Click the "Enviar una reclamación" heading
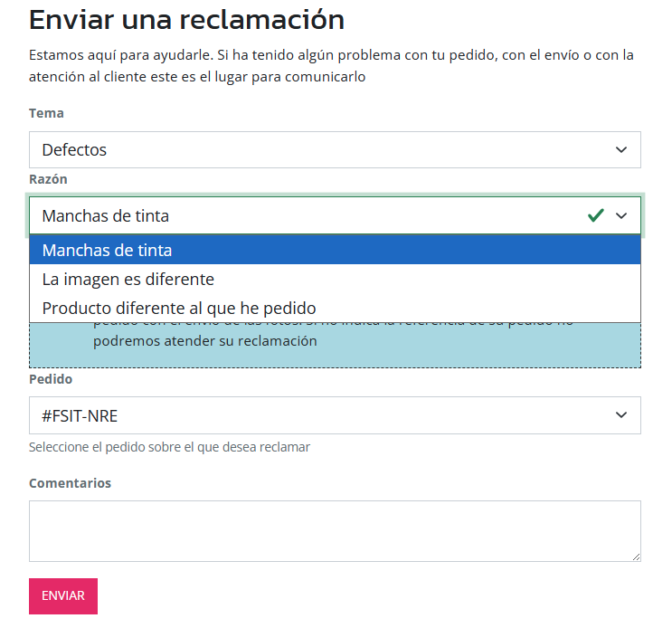 pos(186,19)
